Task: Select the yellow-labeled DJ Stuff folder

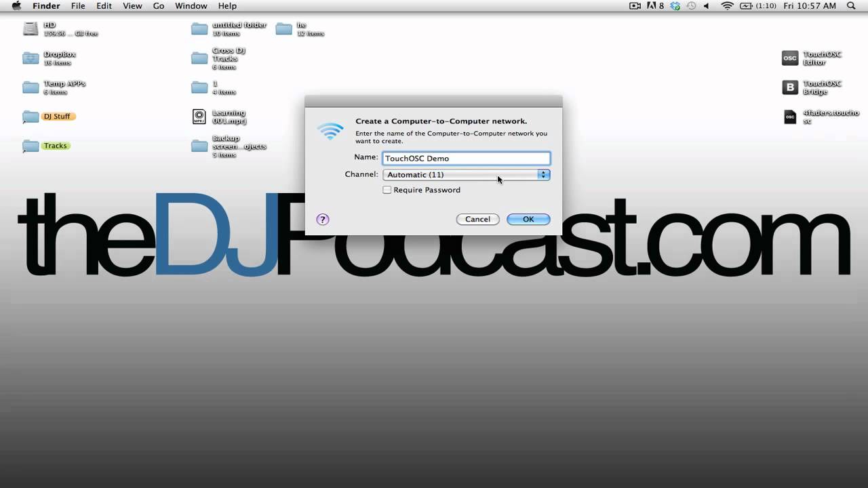Action: [x=31, y=117]
